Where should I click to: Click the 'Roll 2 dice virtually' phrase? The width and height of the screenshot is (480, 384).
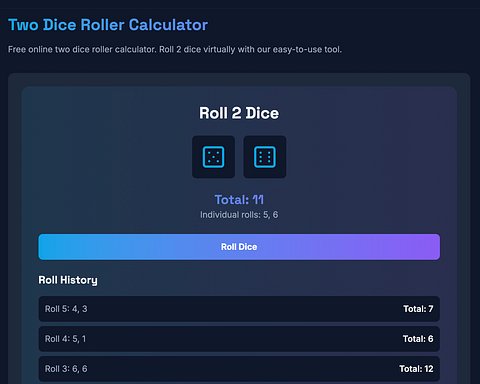coord(197,50)
